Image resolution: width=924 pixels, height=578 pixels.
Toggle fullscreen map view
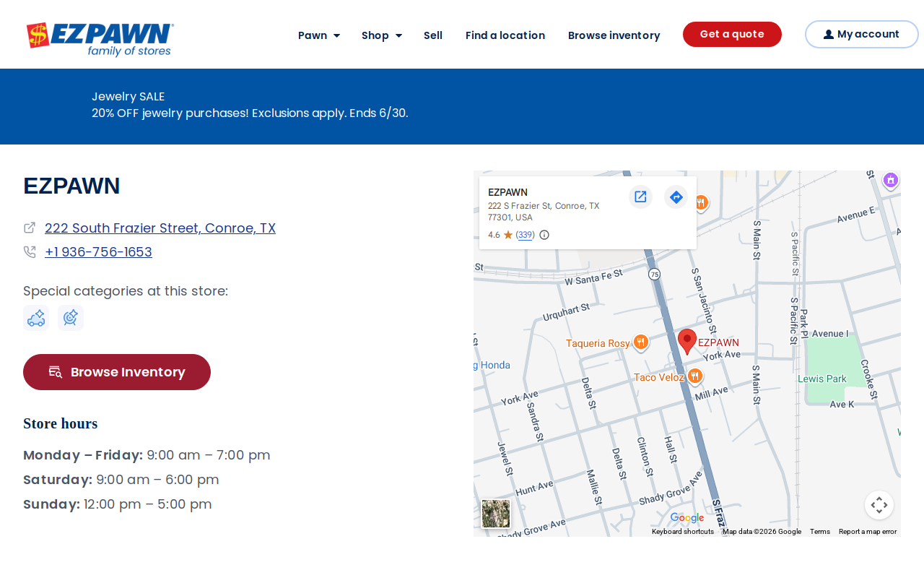(x=879, y=505)
